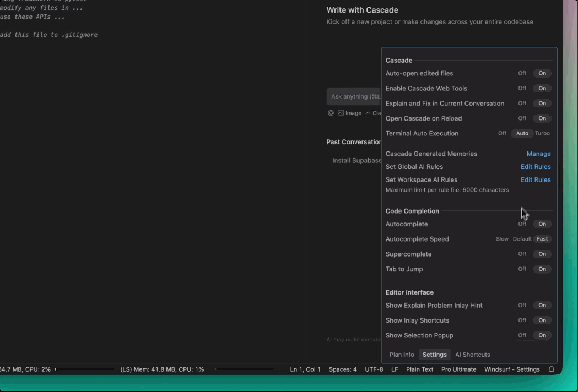Set Terminal Auto Execution to Turbo
The height and width of the screenshot is (392, 578).
click(x=542, y=133)
